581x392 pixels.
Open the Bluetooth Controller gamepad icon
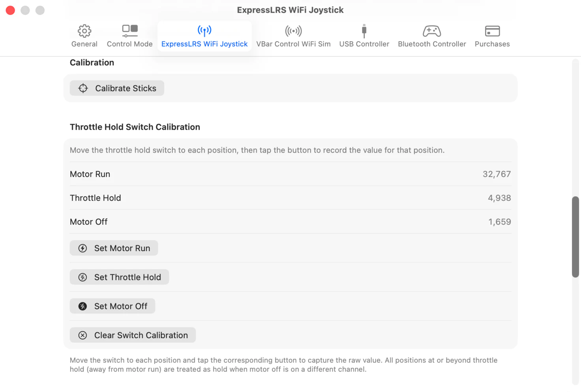pyautogui.click(x=432, y=31)
